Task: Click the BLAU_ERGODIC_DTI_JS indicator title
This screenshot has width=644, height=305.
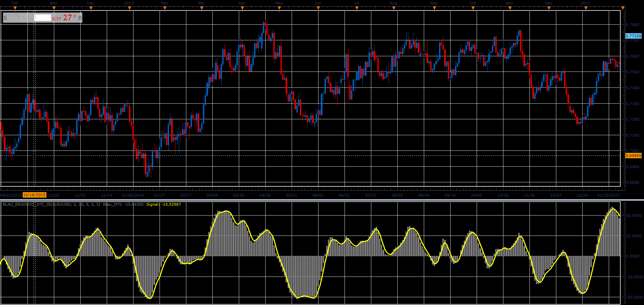Action: tap(51, 204)
